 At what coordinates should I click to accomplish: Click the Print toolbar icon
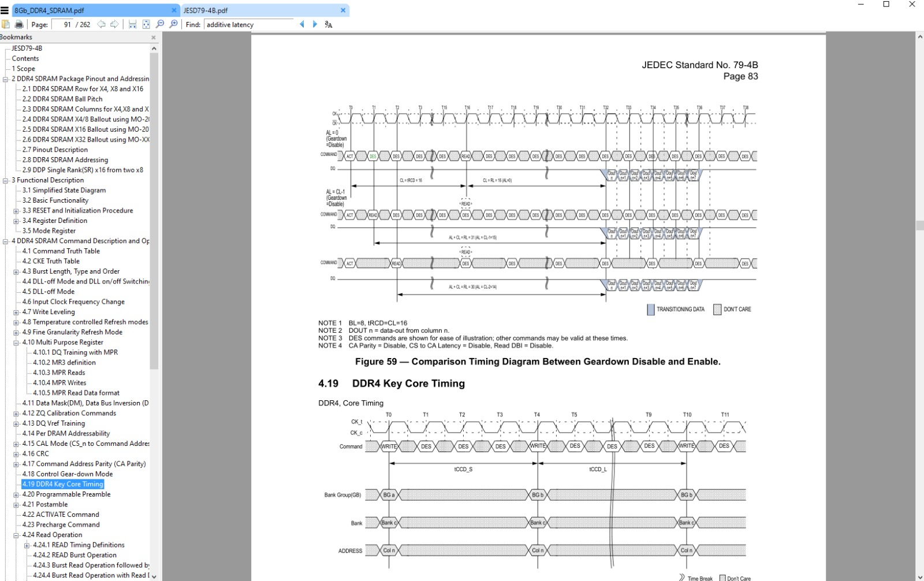click(x=19, y=24)
